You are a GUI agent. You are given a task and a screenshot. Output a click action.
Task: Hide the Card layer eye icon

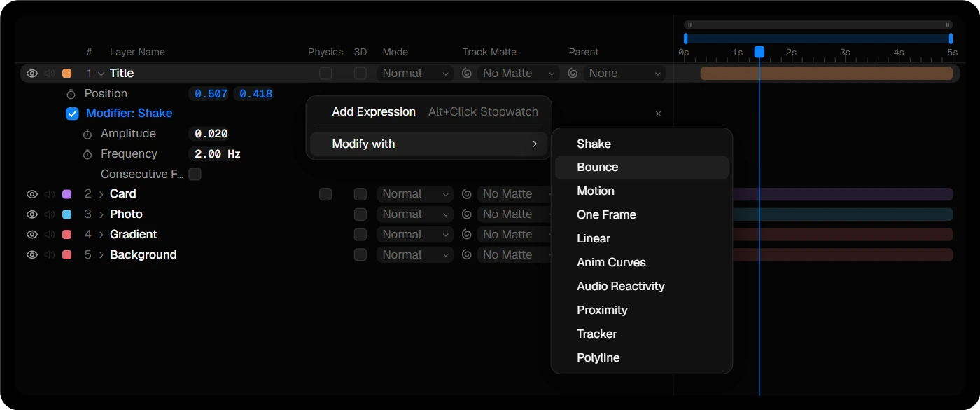pyautogui.click(x=31, y=194)
